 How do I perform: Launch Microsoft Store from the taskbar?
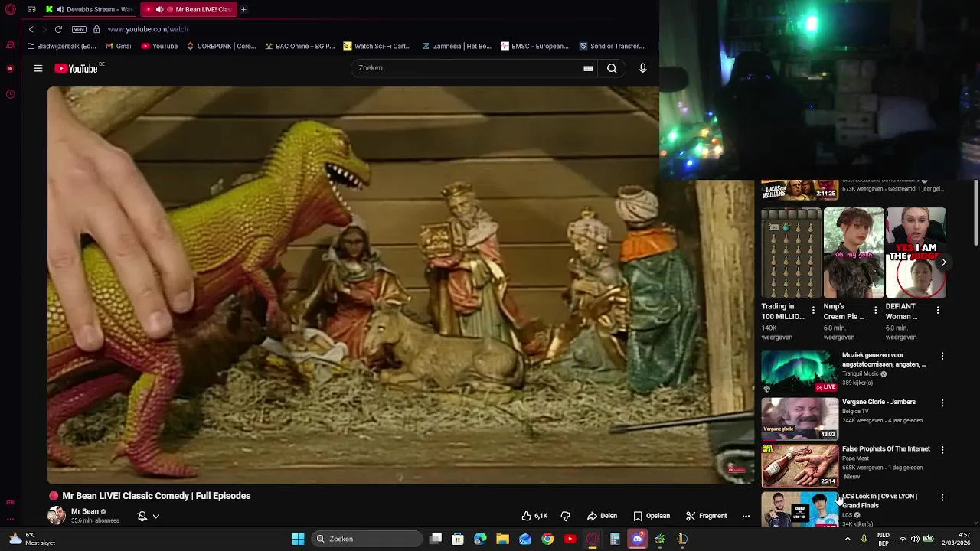(x=458, y=539)
